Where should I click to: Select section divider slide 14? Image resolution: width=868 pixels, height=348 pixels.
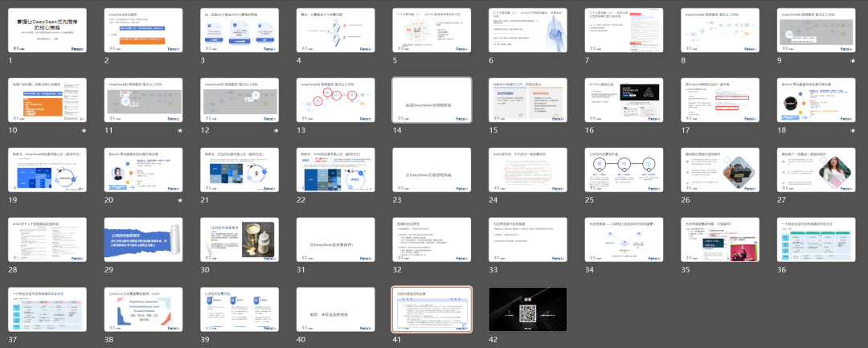(431, 100)
